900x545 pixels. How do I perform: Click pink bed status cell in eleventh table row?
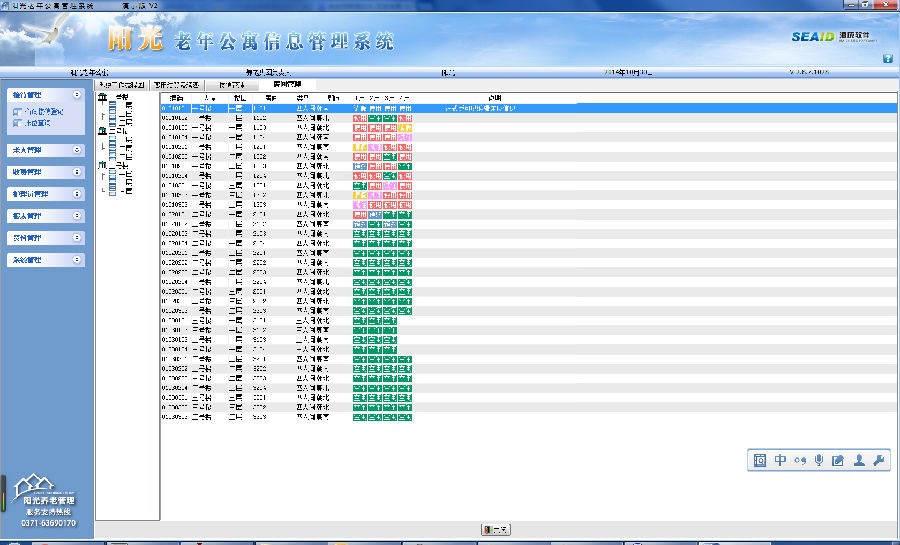tap(360, 205)
